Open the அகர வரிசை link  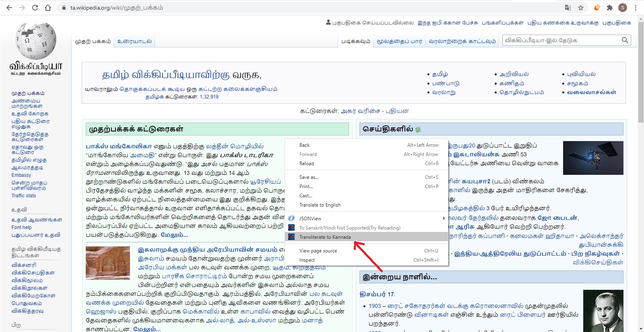[360, 111]
